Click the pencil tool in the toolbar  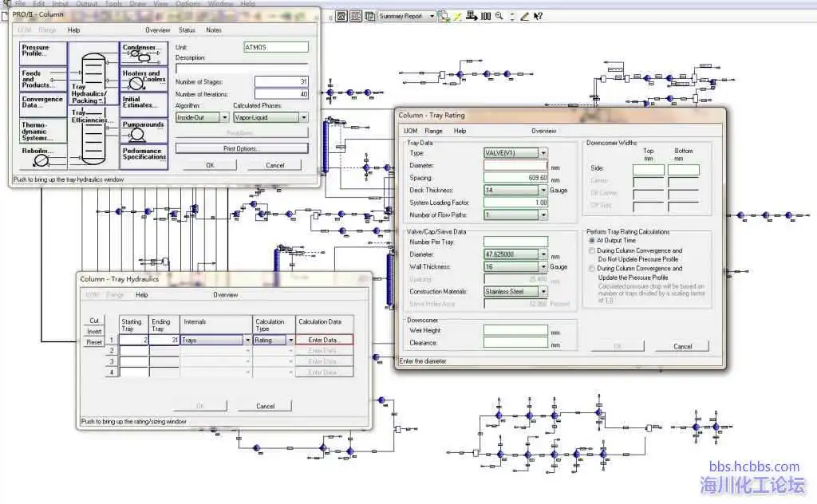[x=525, y=16]
